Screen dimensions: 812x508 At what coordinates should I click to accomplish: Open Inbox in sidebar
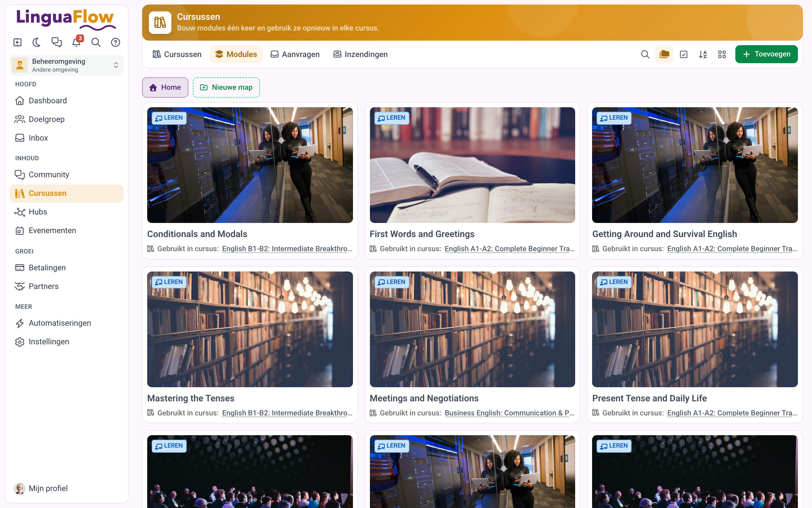point(67,138)
